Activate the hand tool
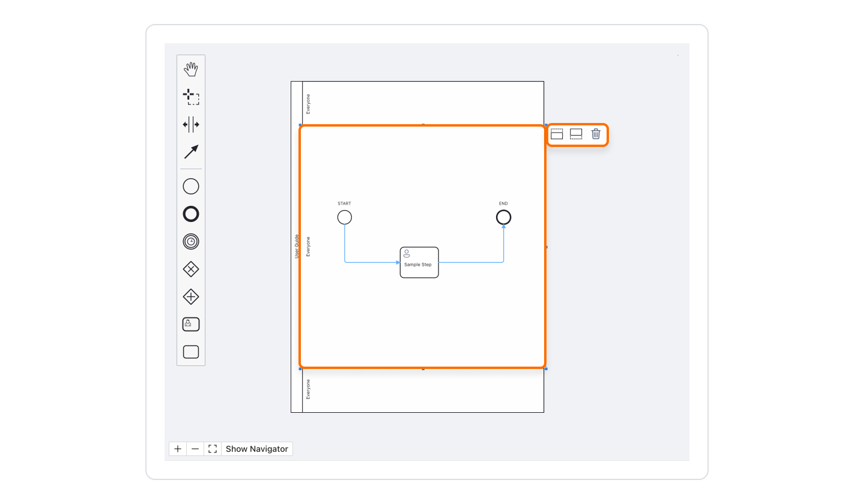Screen dimensions: 854x504 click(x=191, y=70)
